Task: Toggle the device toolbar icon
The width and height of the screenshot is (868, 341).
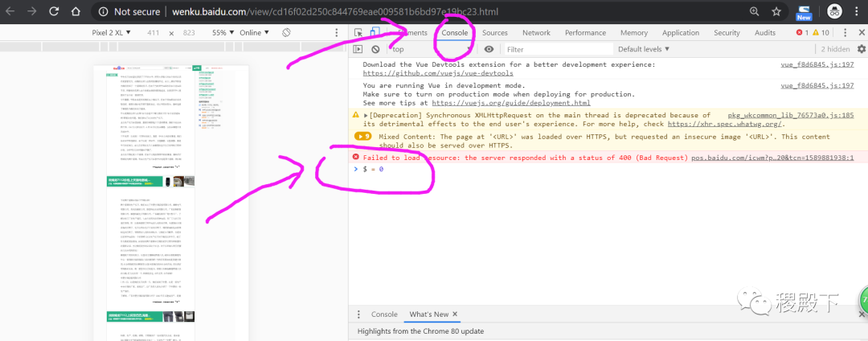Action: 375,33
